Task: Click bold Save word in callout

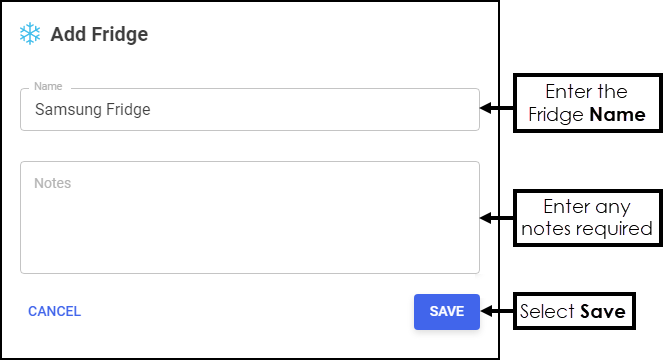Action: pyautogui.click(x=603, y=312)
